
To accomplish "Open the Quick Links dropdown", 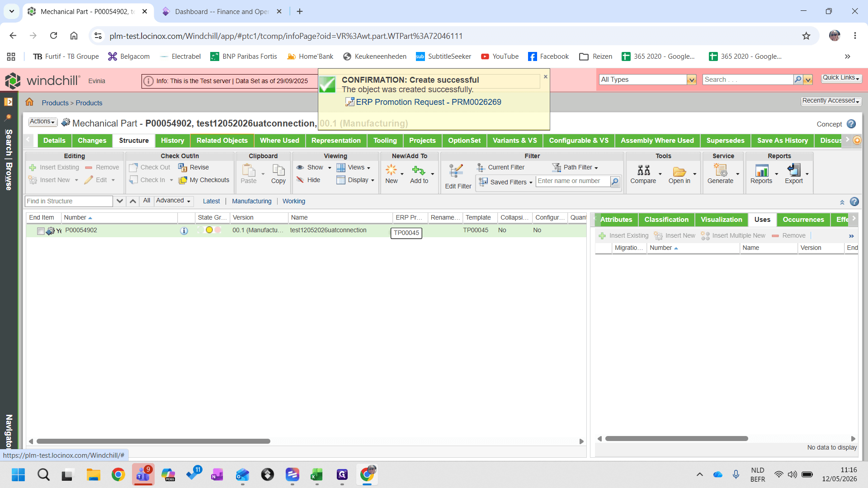I will click(x=841, y=78).
